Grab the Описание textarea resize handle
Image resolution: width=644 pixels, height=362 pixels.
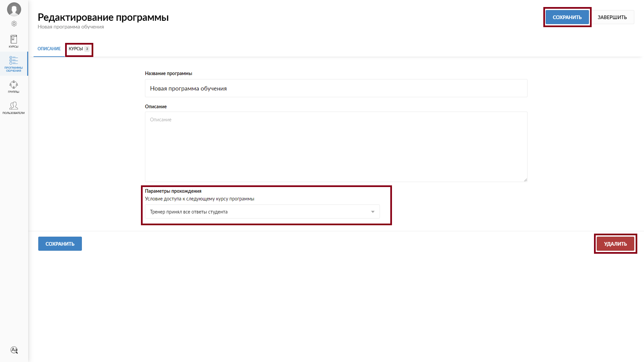(525, 180)
